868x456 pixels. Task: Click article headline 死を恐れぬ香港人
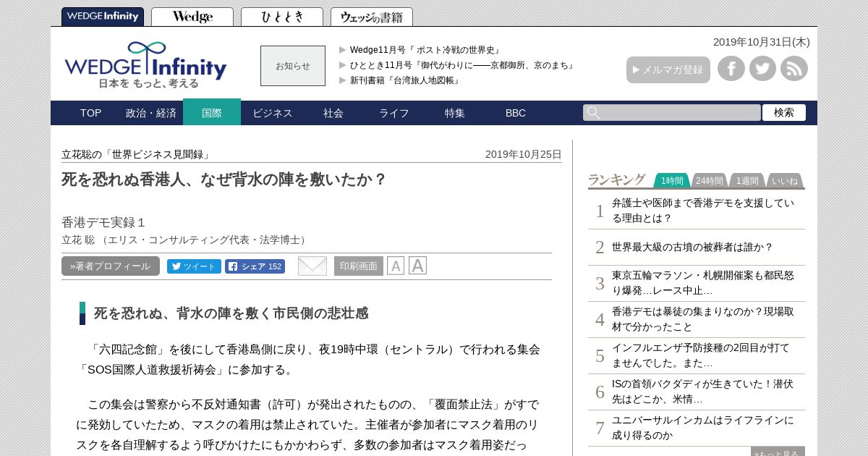[224, 180]
